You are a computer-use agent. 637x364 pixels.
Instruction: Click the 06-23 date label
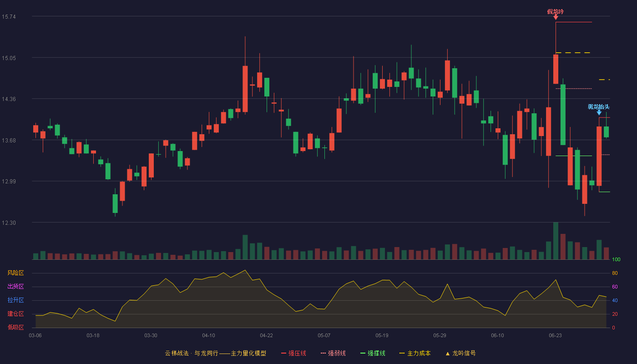pyautogui.click(x=555, y=335)
